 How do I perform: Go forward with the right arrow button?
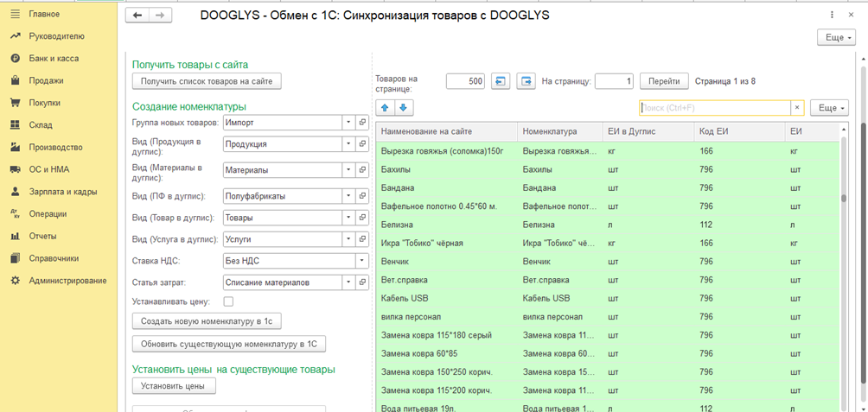pos(161,16)
